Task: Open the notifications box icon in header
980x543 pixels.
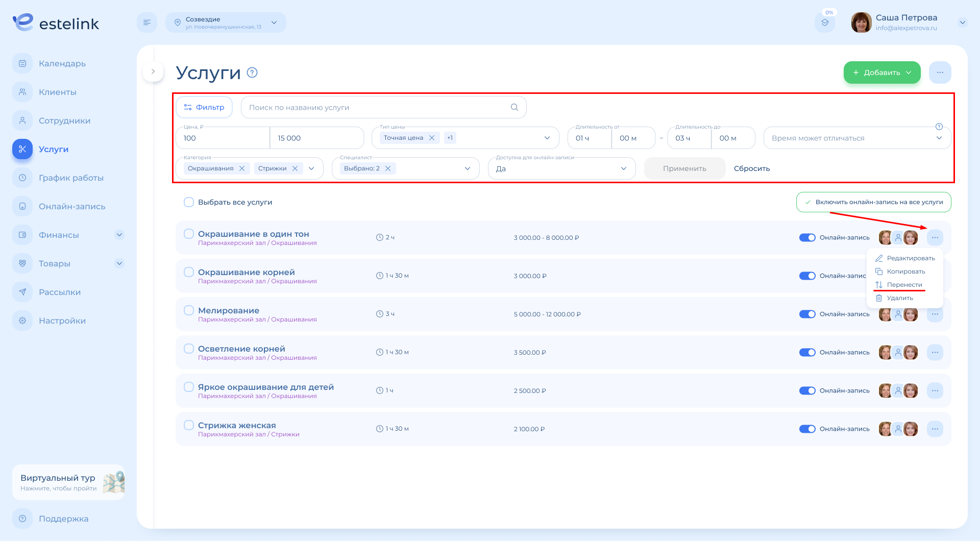Action: tap(825, 22)
